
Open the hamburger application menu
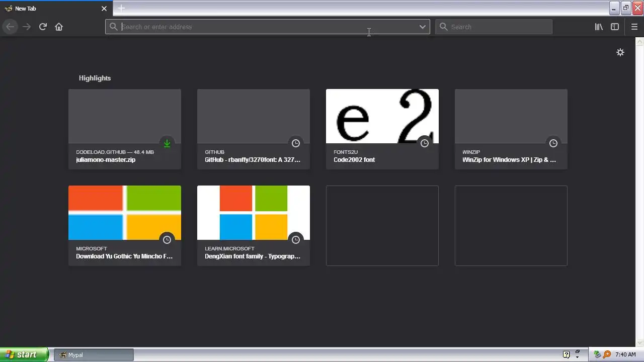click(x=634, y=27)
